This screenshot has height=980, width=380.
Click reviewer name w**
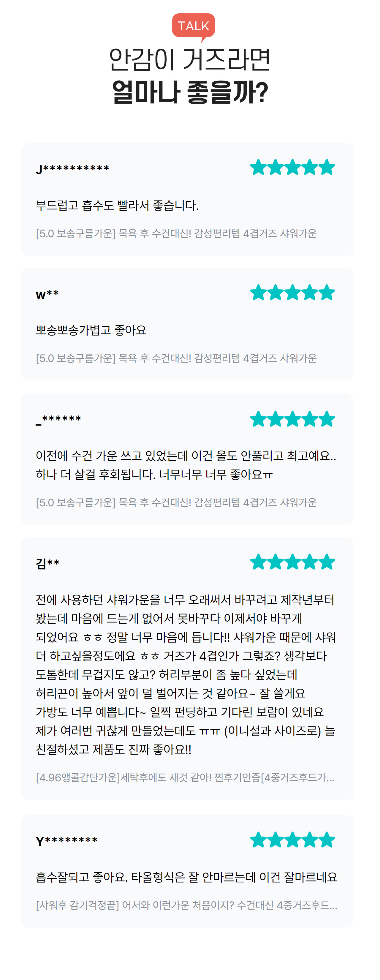pyautogui.click(x=47, y=294)
